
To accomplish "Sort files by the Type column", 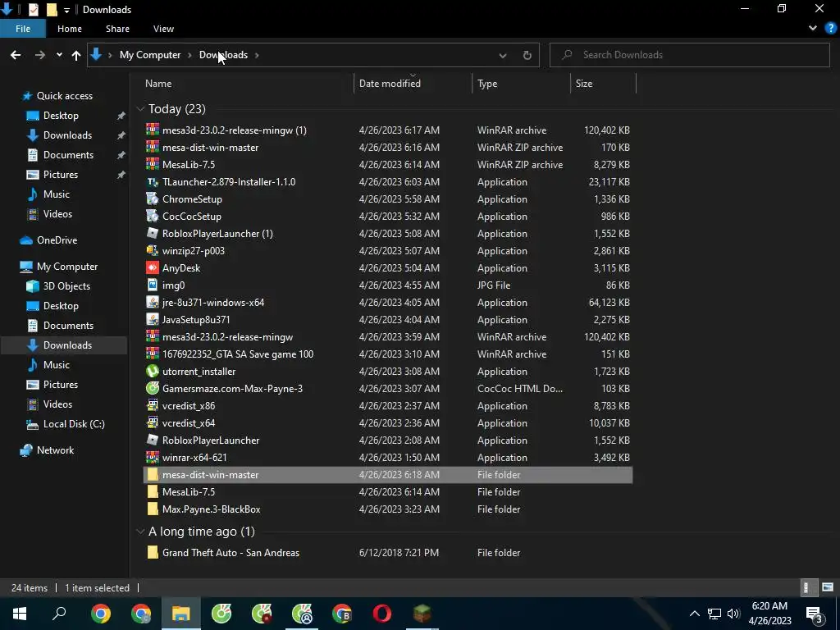I will click(487, 84).
